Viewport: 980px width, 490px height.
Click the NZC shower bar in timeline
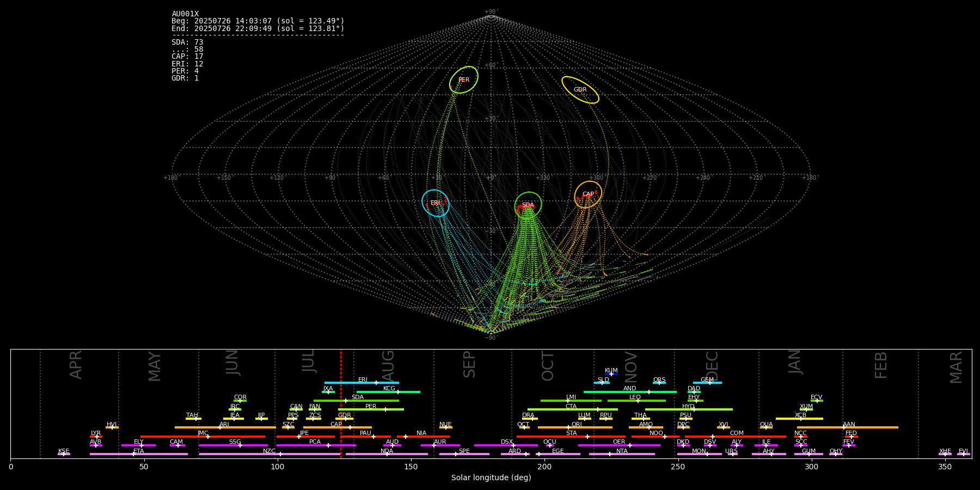269,454
